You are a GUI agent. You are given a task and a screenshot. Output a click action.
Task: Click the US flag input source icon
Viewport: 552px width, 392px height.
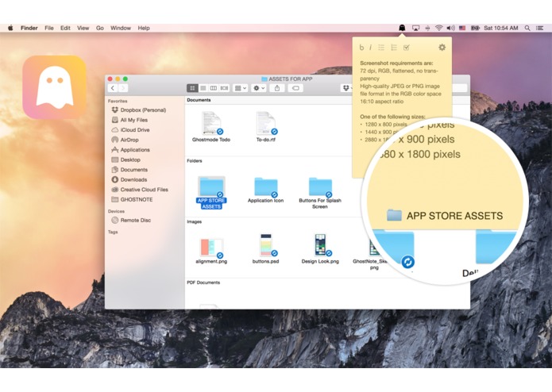462,28
